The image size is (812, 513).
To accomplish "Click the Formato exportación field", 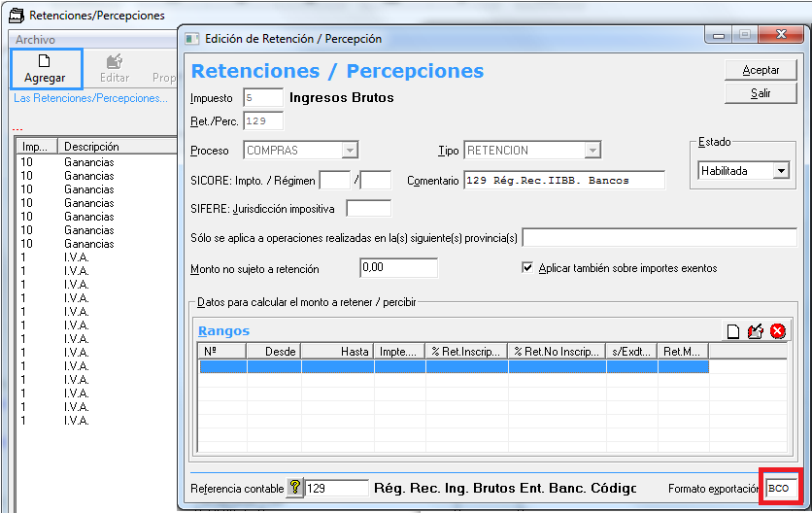I will (x=781, y=488).
